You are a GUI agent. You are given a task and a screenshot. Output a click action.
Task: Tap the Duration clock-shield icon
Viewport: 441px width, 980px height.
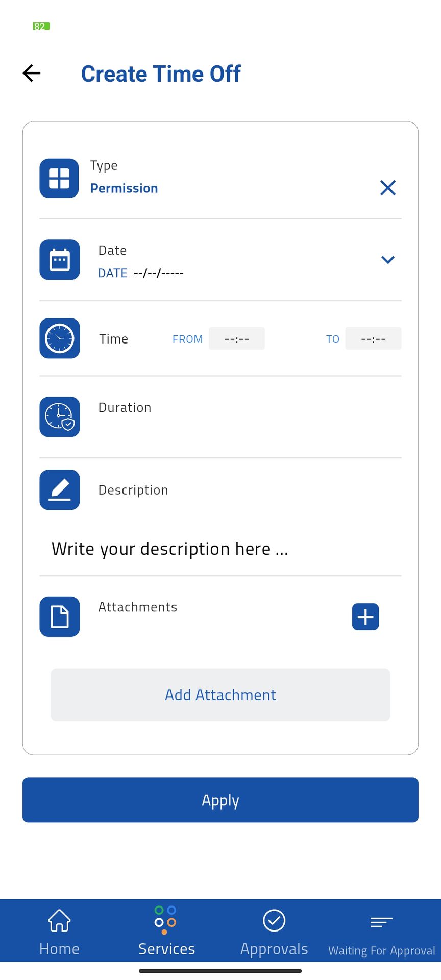tap(60, 417)
